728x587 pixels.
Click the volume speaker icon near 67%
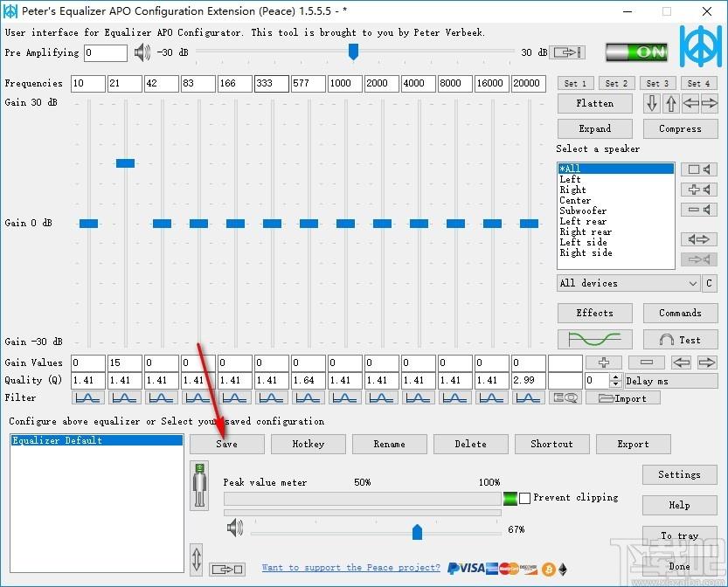click(x=235, y=528)
